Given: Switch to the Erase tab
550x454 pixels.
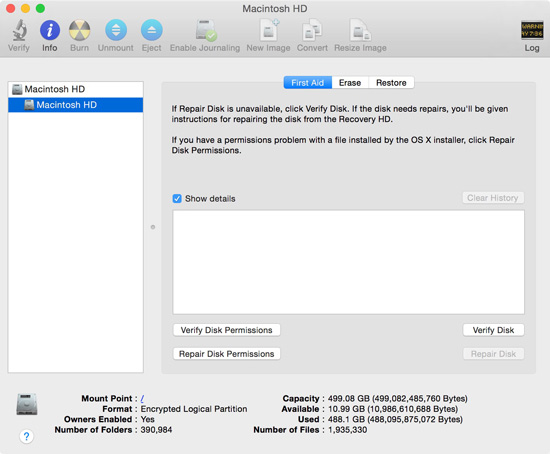Looking at the screenshot, I should (350, 83).
